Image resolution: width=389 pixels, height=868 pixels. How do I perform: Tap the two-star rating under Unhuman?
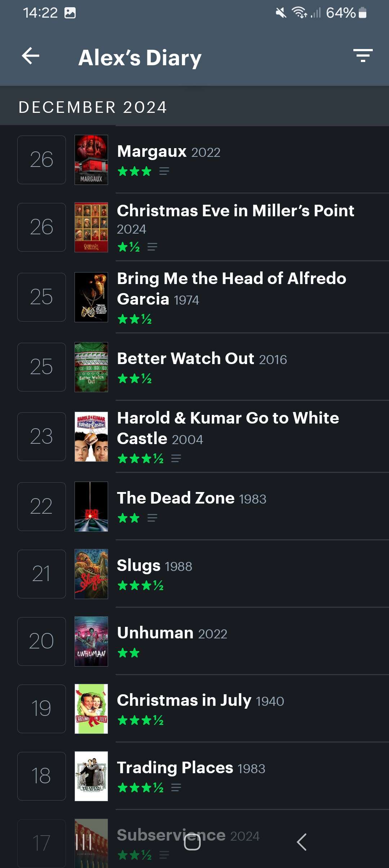pyautogui.click(x=129, y=653)
